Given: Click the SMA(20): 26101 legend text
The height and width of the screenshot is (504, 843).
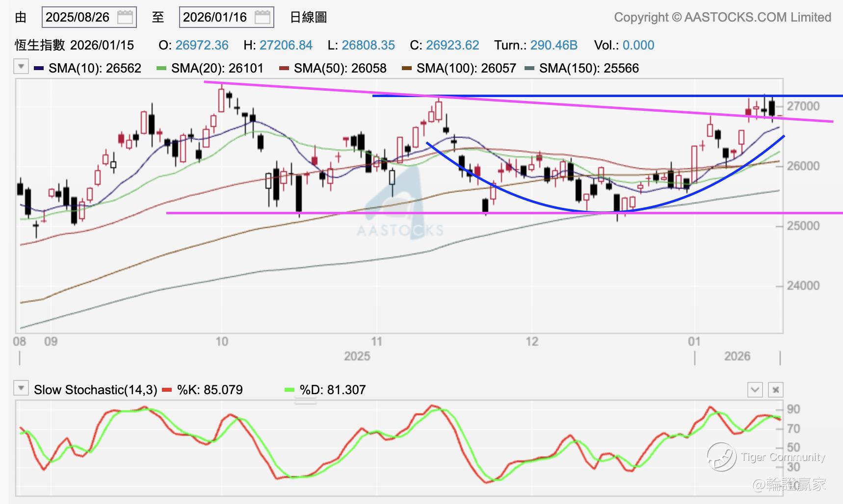Looking at the screenshot, I should (x=217, y=68).
